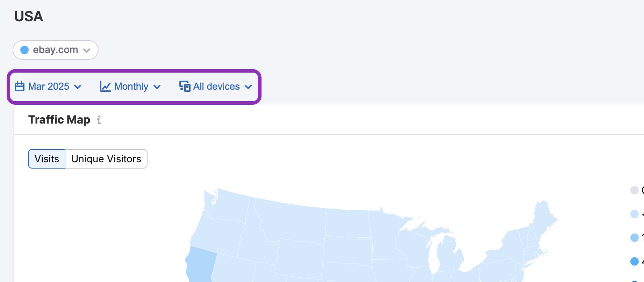Click the info icon next to Traffic Map
Image resolution: width=644 pixels, height=282 pixels.
coord(99,120)
